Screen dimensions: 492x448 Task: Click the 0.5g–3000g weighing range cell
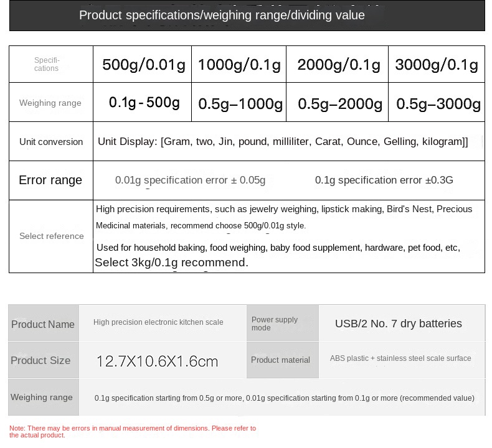(x=438, y=104)
